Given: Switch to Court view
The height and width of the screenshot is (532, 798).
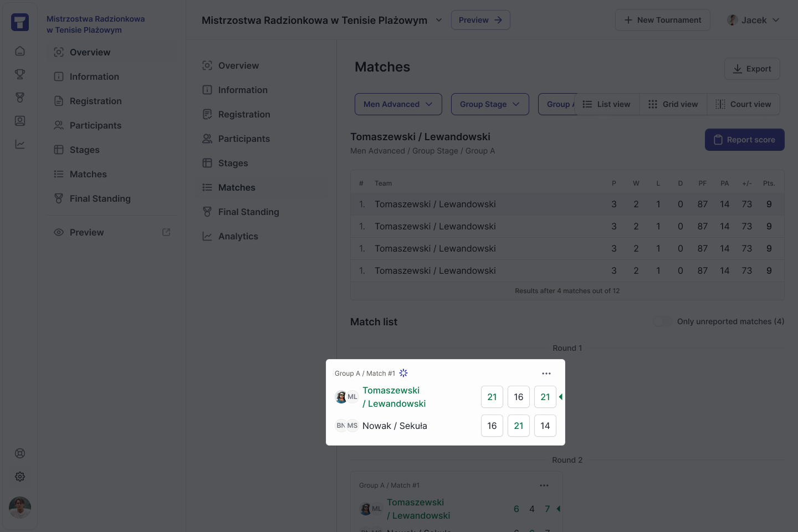Looking at the screenshot, I should click(744, 104).
